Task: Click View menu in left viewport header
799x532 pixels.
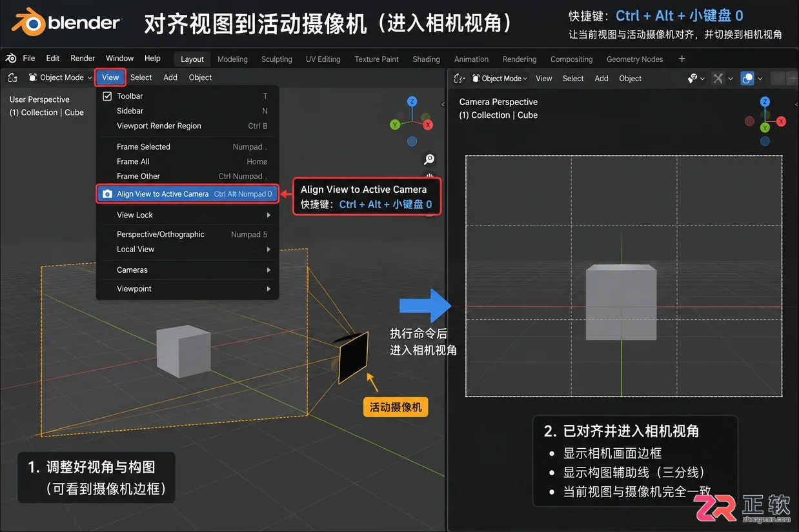Action: tap(110, 77)
